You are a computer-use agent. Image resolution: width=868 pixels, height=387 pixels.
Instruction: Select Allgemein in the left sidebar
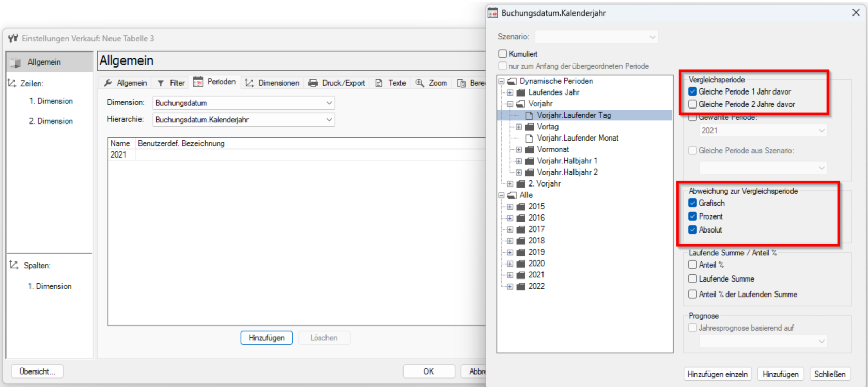point(50,62)
